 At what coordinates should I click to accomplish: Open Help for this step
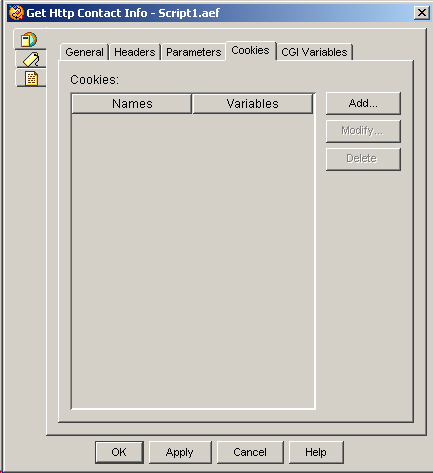[316, 452]
